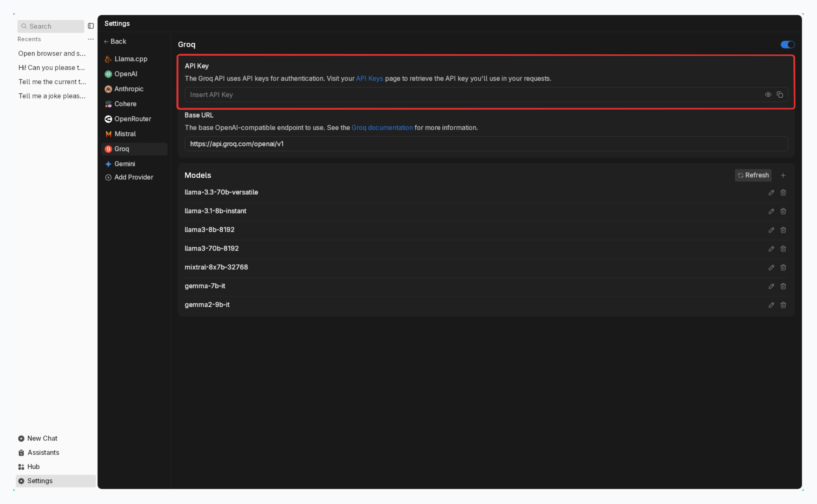Copy the API key with copy icon
Viewport: 817px width, 504px height.
click(780, 95)
